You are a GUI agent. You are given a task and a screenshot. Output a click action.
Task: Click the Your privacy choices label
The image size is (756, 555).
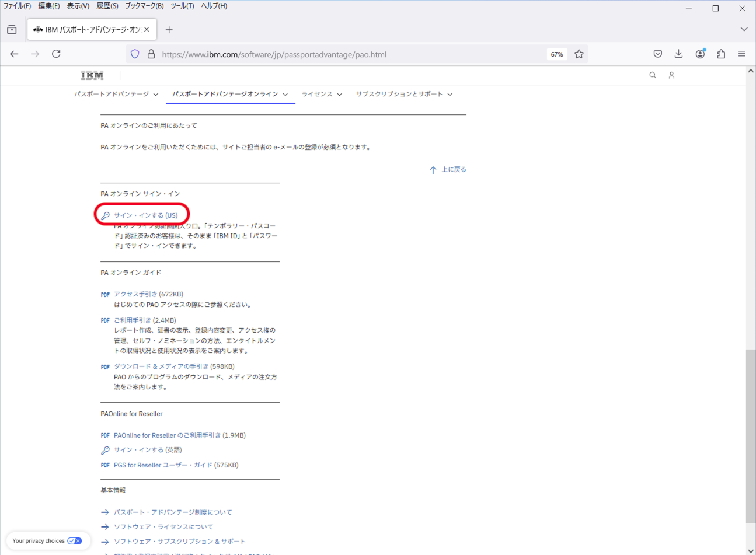39,541
